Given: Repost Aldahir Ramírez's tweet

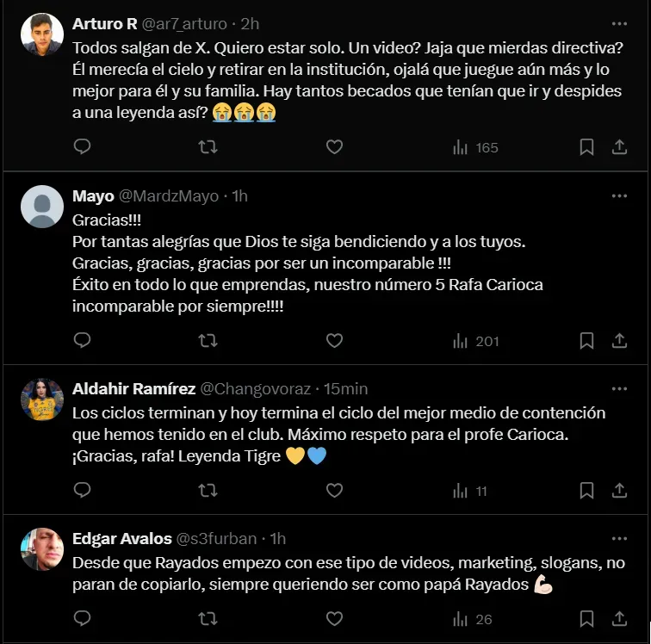Looking at the screenshot, I should pyautogui.click(x=208, y=491).
